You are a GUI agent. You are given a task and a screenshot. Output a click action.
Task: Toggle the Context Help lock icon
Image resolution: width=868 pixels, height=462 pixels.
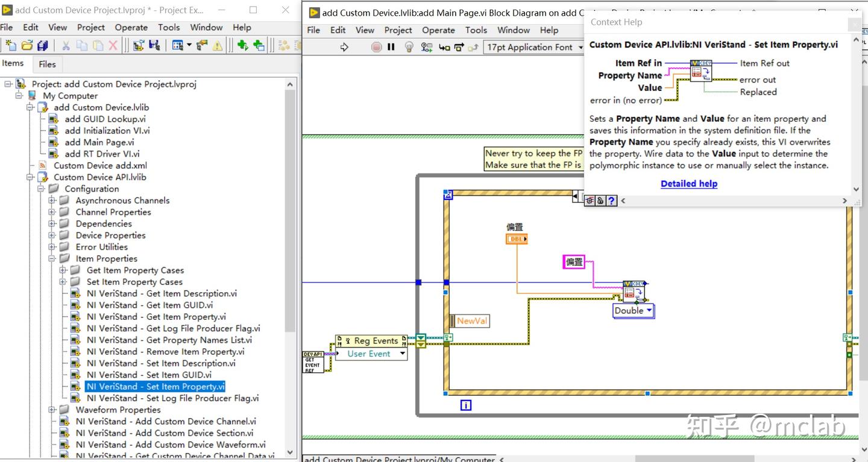click(x=600, y=201)
